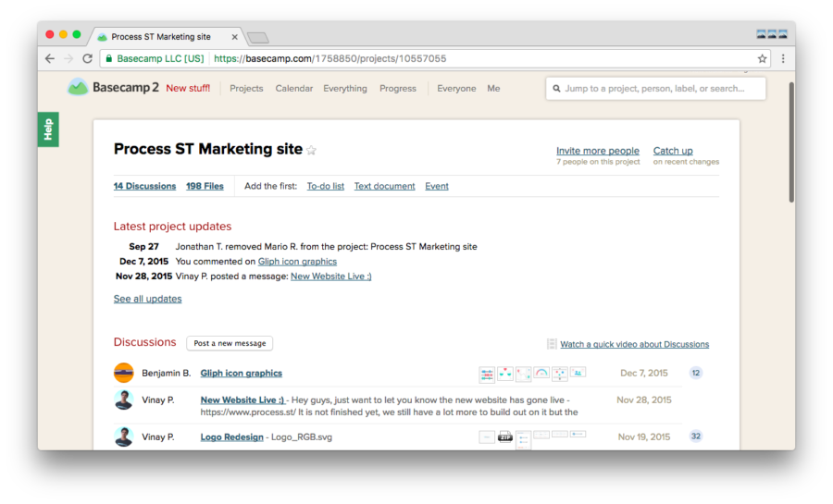833x504 pixels.
Task: Reload the page with the refresh icon
Action: 88,59
